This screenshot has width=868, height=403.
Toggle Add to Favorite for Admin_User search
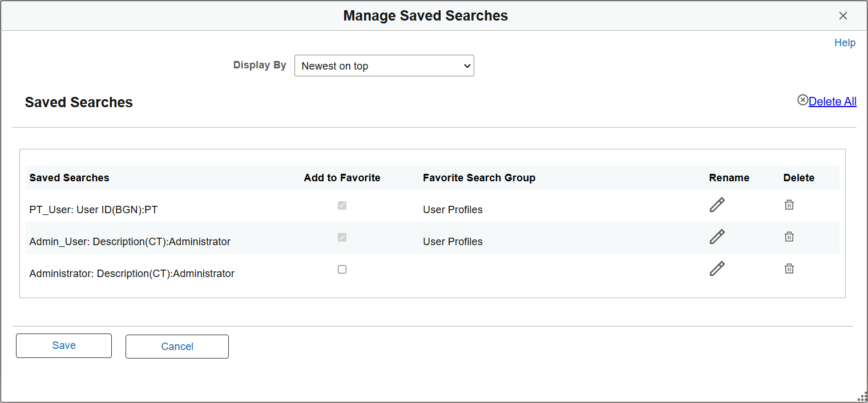[342, 238]
